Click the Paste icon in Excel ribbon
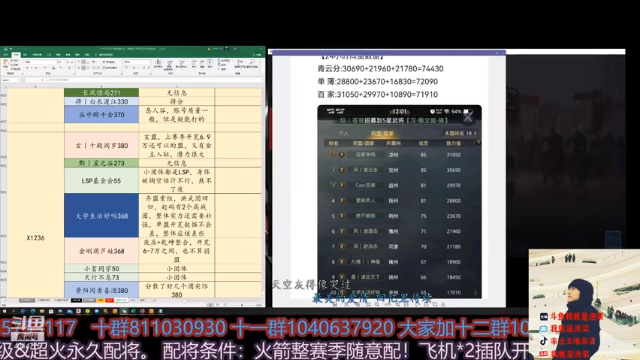 tap(6, 62)
